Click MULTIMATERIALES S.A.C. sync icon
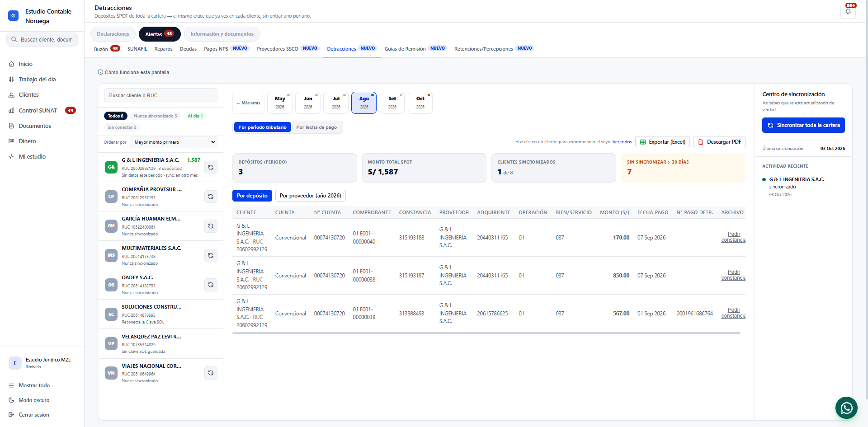The width and height of the screenshot is (868, 427). tap(211, 255)
